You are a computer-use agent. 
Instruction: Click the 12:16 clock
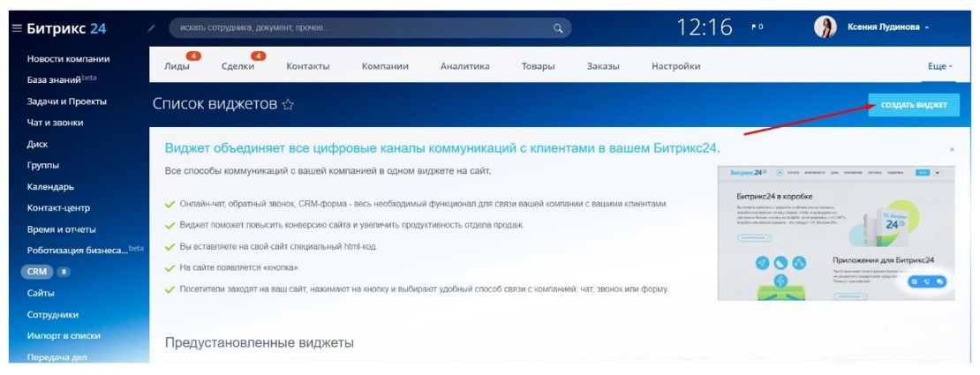pyautogui.click(x=705, y=27)
